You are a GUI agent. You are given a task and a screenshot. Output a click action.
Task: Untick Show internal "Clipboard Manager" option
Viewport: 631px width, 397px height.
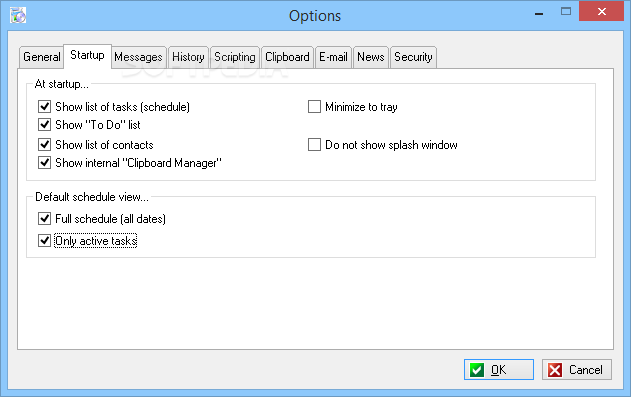[x=44, y=163]
